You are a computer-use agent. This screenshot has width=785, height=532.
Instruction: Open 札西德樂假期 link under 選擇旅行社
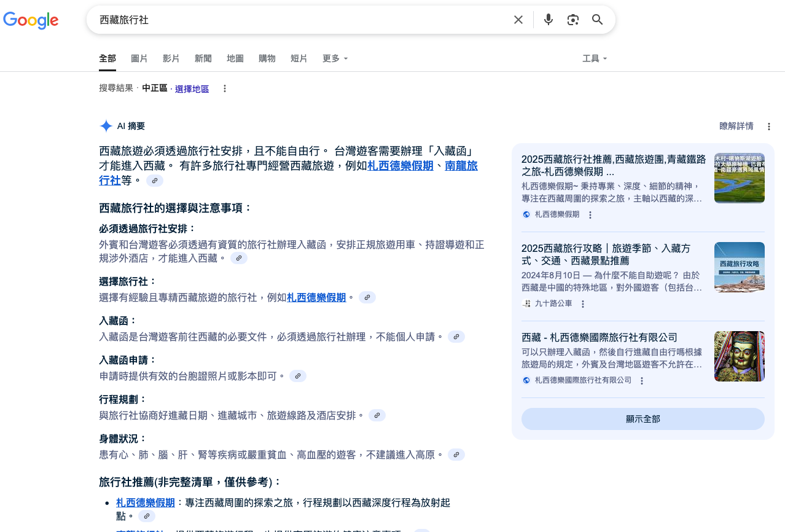tap(316, 297)
